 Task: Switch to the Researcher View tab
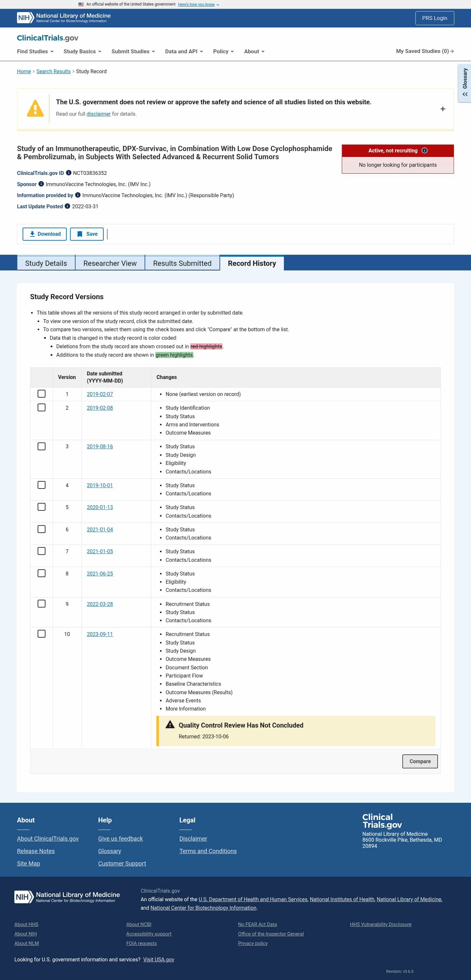pos(110,263)
